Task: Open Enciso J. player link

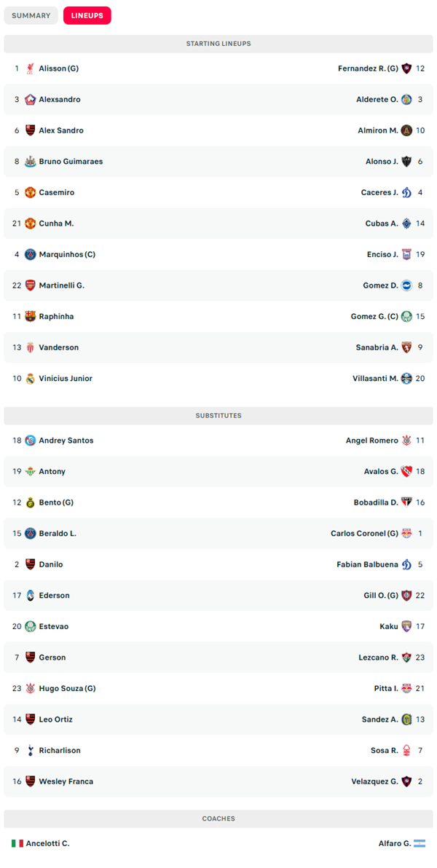Action: pyautogui.click(x=382, y=255)
